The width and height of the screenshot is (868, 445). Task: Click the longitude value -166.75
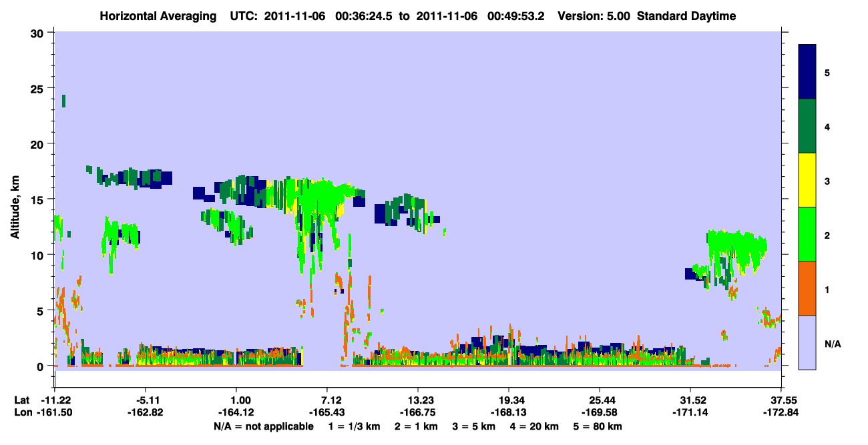[x=418, y=412]
